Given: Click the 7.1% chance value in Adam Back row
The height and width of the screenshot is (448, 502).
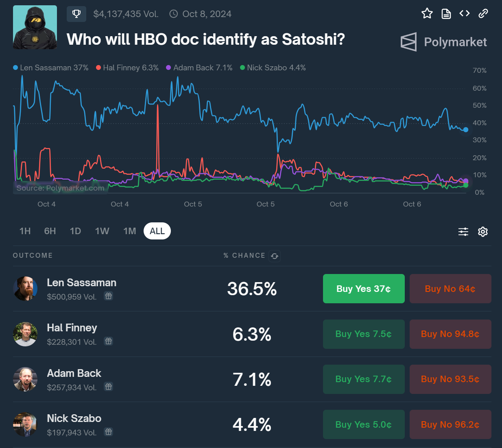Looking at the screenshot, I should click(252, 379).
